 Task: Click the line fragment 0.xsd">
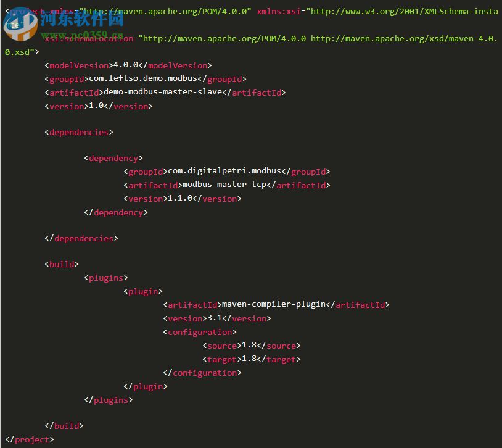(22, 52)
